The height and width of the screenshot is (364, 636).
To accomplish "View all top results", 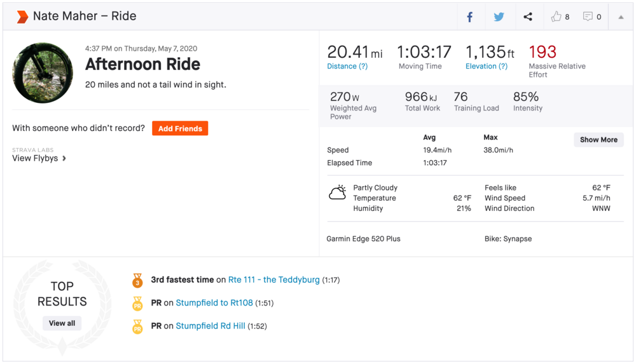I will click(x=62, y=323).
